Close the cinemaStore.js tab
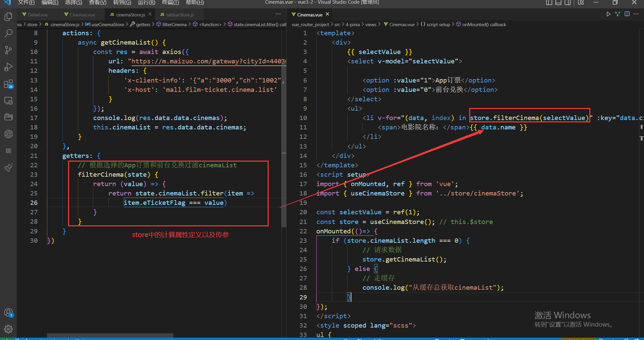644x340 pixels. click(150, 14)
